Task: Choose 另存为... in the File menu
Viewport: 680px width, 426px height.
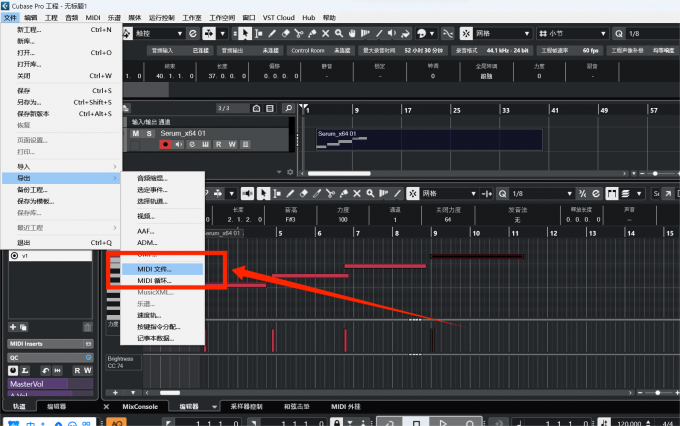Action: [64, 102]
